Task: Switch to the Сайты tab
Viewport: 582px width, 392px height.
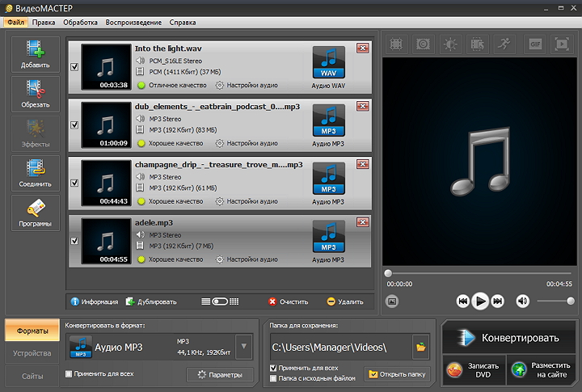Action: click(x=32, y=376)
